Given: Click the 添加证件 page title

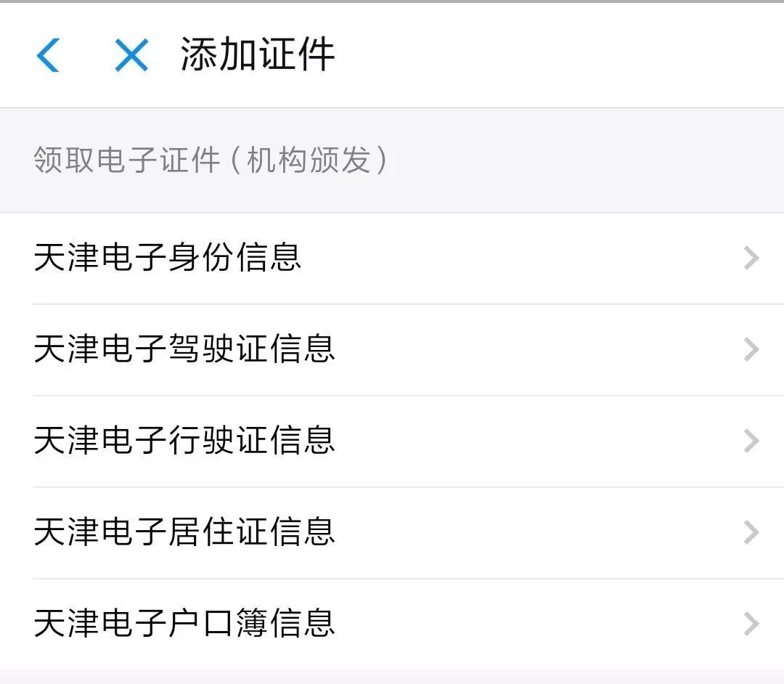Looking at the screenshot, I should click(258, 55).
